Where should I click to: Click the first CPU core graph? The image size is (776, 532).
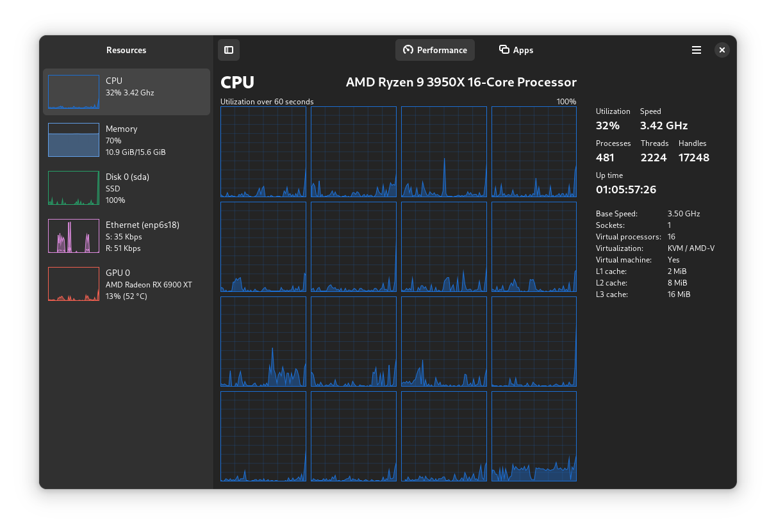(x=263, y=152)
